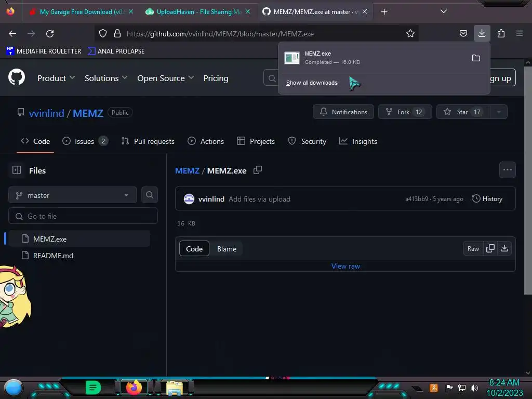Go back using the browser back arrow
Screen dimensions: 532x399
(x=12, y=34)
